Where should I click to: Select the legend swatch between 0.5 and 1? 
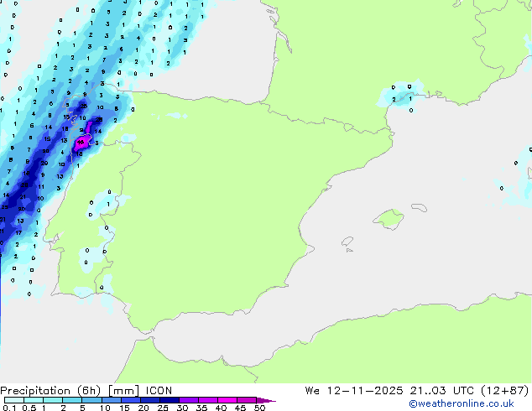34,400
